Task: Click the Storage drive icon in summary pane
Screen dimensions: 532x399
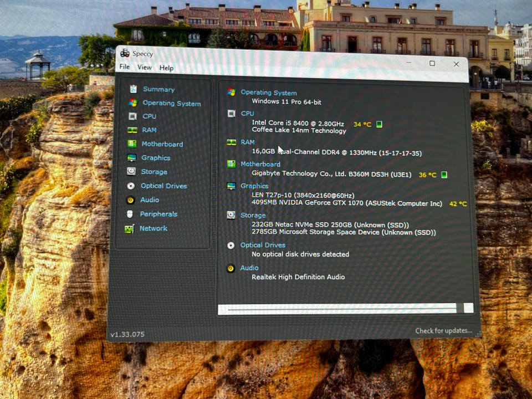Action: pyautogui.click(x=231, y=215)
